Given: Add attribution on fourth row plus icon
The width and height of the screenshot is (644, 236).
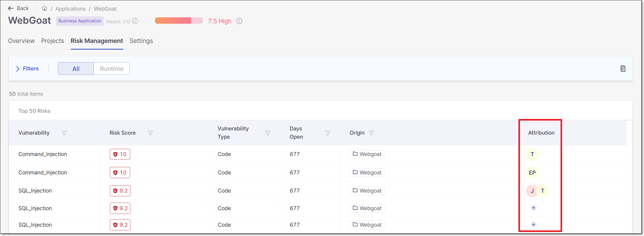Looking at the screenshot, I should coord(533,208).
